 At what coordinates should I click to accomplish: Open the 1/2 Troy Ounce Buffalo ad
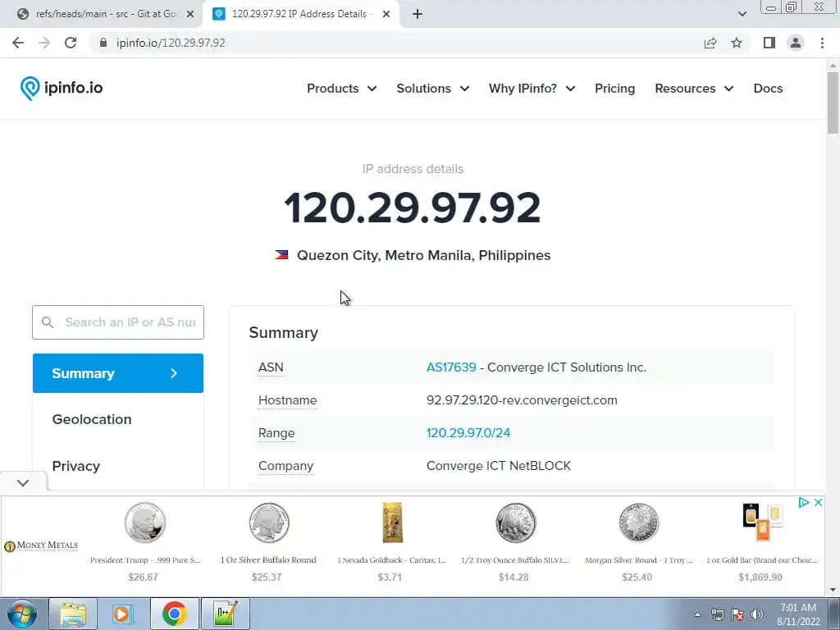tap(515, 541)
